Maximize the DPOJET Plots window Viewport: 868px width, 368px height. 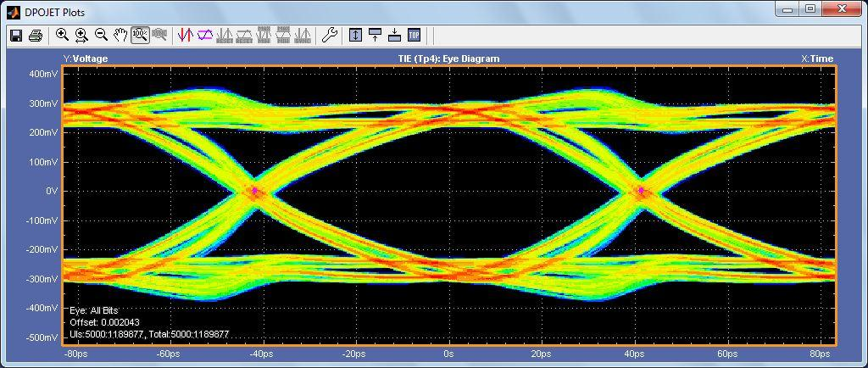[x=810, y=9]
